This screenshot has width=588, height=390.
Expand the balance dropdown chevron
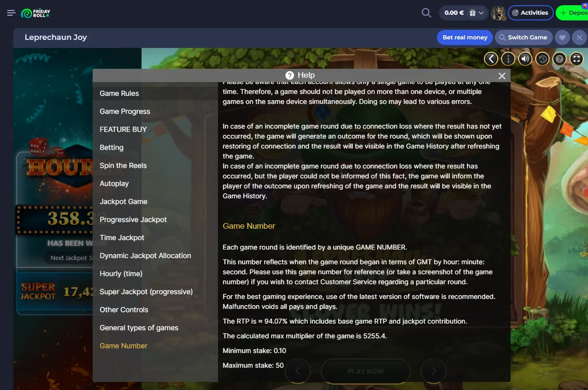[482, 13]
